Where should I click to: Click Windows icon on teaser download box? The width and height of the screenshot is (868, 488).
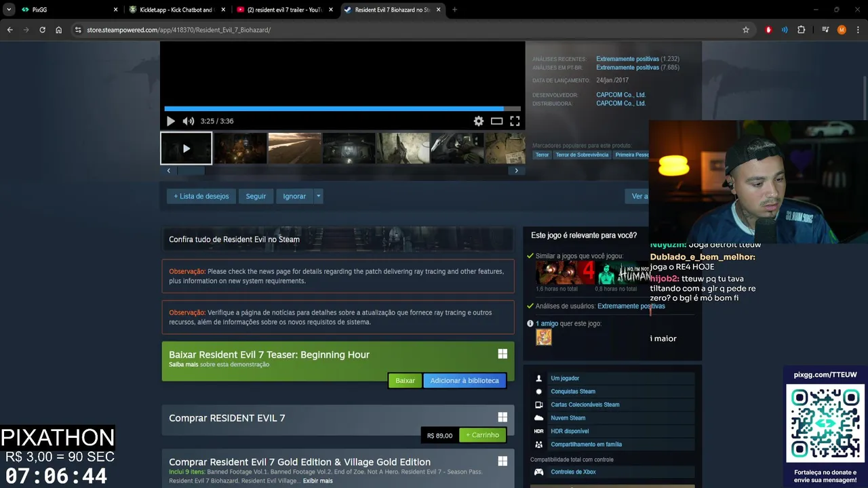point(502,354)
